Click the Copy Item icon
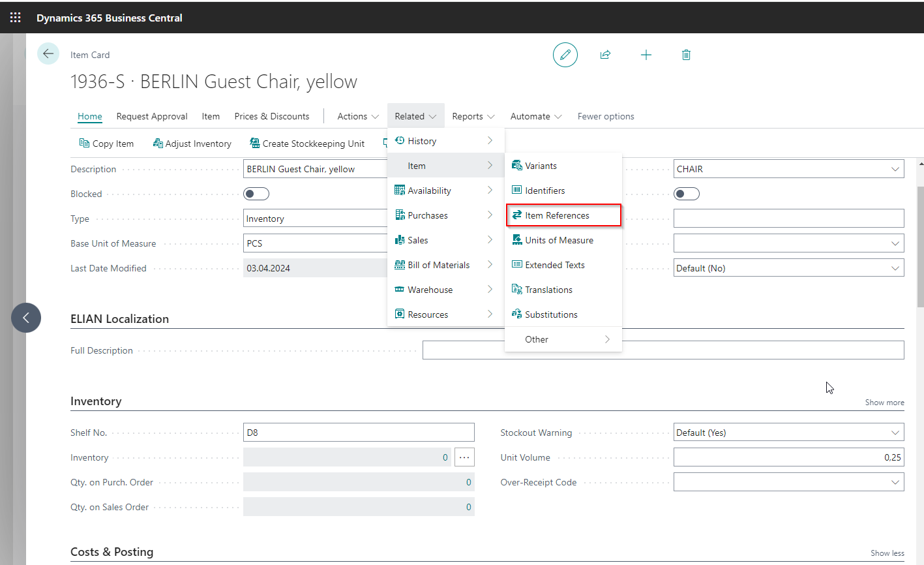 pyautogui.click(x=84, y=143)
